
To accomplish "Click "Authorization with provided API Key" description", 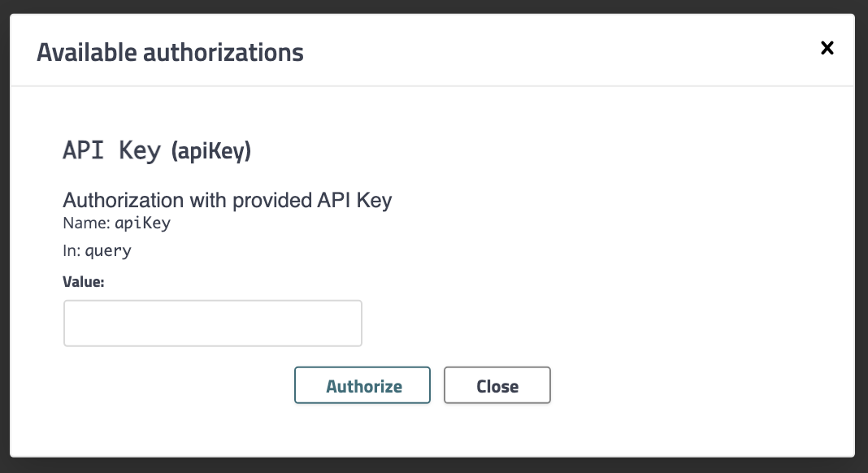I will (228, 200).
